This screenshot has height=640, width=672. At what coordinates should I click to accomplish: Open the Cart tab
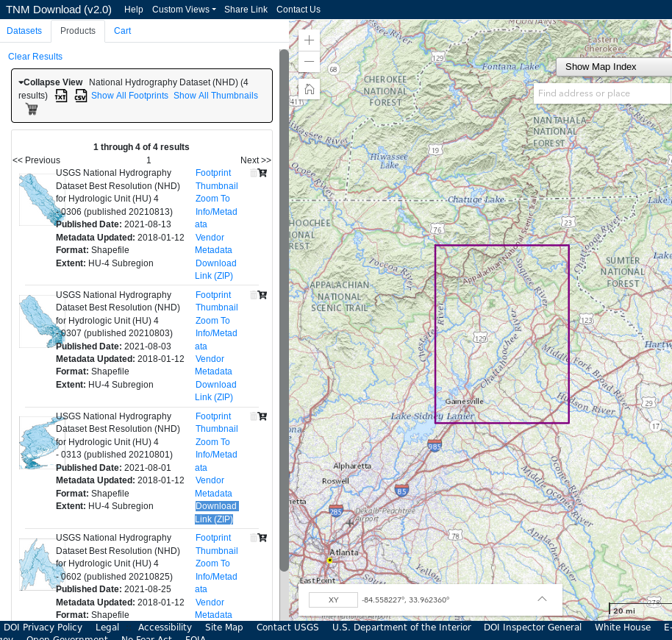pyautogui.click(x=122, y=31)
